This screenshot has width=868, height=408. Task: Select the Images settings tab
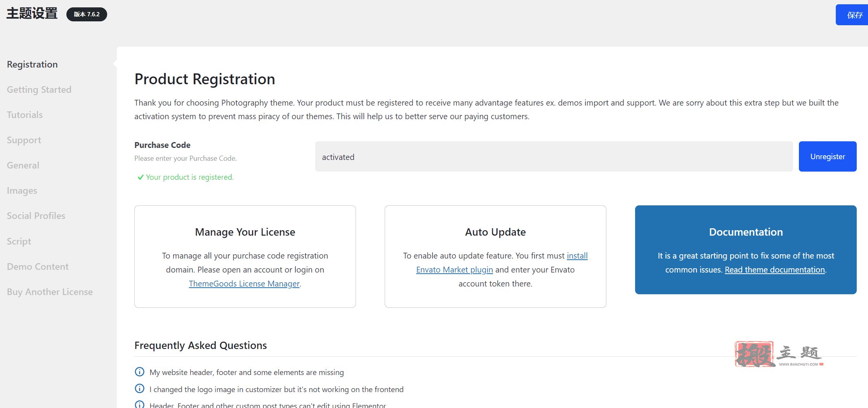click(x=22, y=191)
